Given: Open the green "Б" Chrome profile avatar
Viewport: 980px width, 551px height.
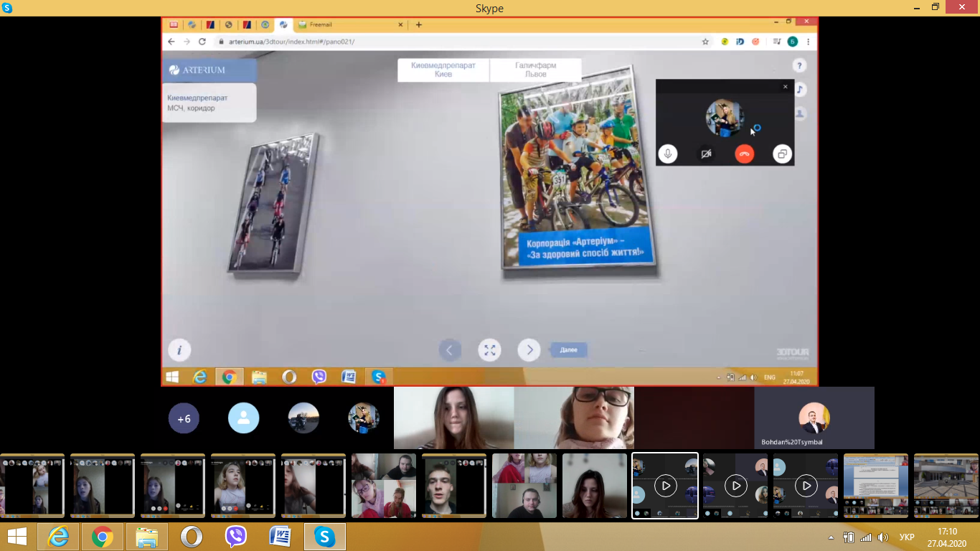Looking at the screenshot, I should (x=793, y=42).
